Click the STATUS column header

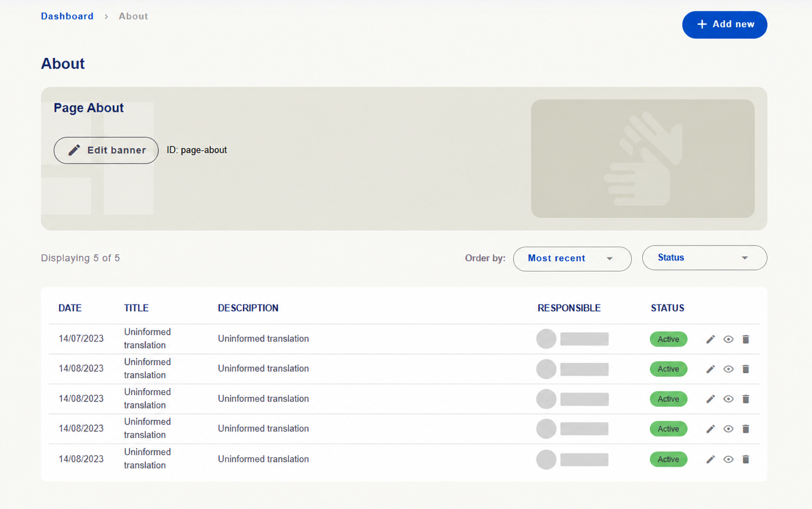[x=667, y=308]
